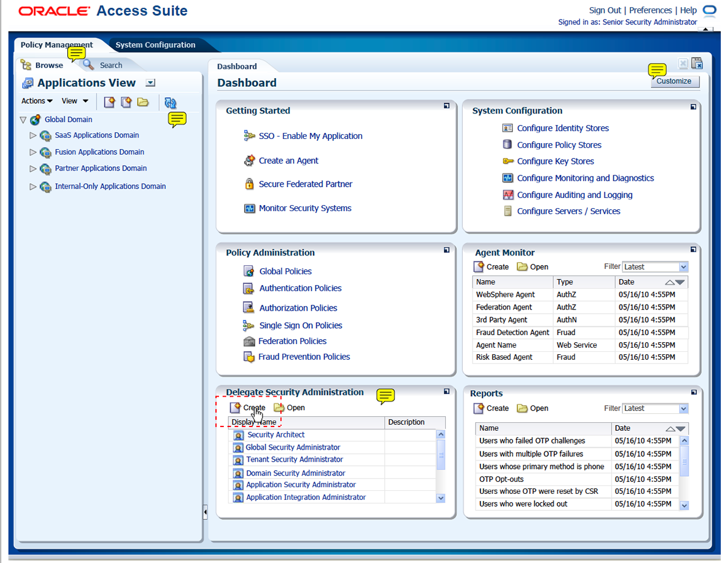Click the shield icon beside Fraud Prevention Policies
This screenshot has height=563, width=728.
(x=249, y=357)
